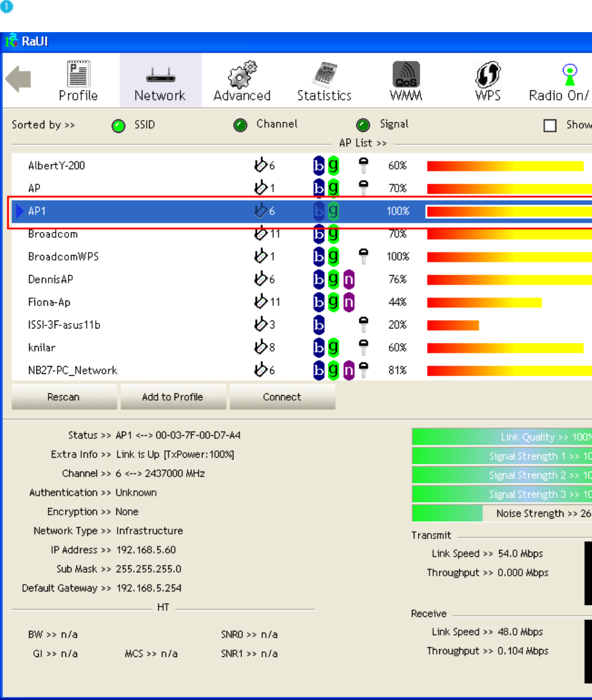Toggle the Radio On/Off antenna icon
592x700 pixels.
coord(570,75)
